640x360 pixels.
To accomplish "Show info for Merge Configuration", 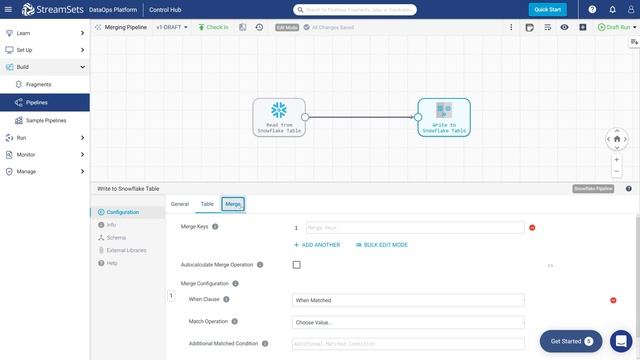I will [x=236, y=284].
